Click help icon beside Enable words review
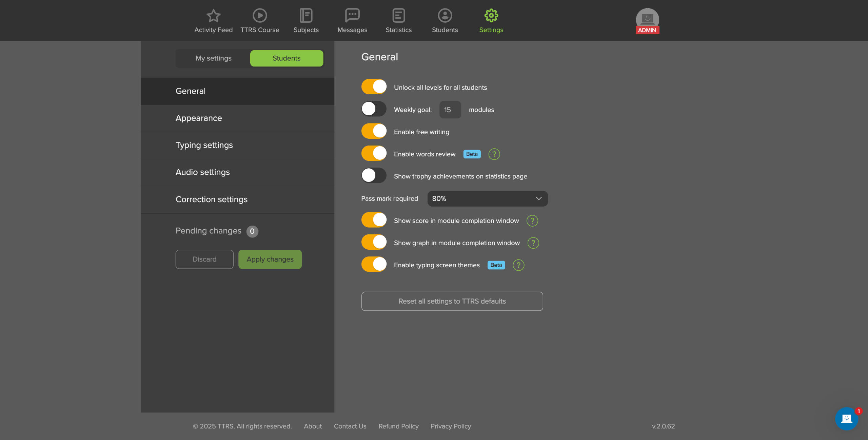 [x=494, y=154]
